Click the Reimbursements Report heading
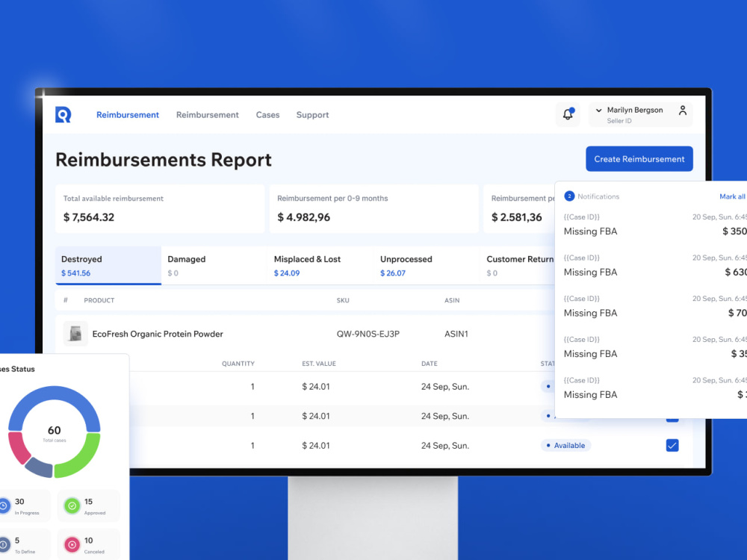The image size is (747, 560). [164, 160]
